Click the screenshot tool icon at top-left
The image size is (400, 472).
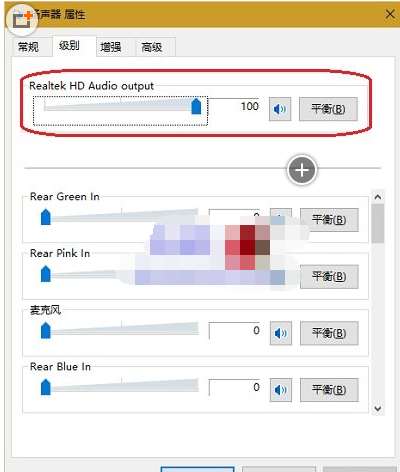[22, 19]
